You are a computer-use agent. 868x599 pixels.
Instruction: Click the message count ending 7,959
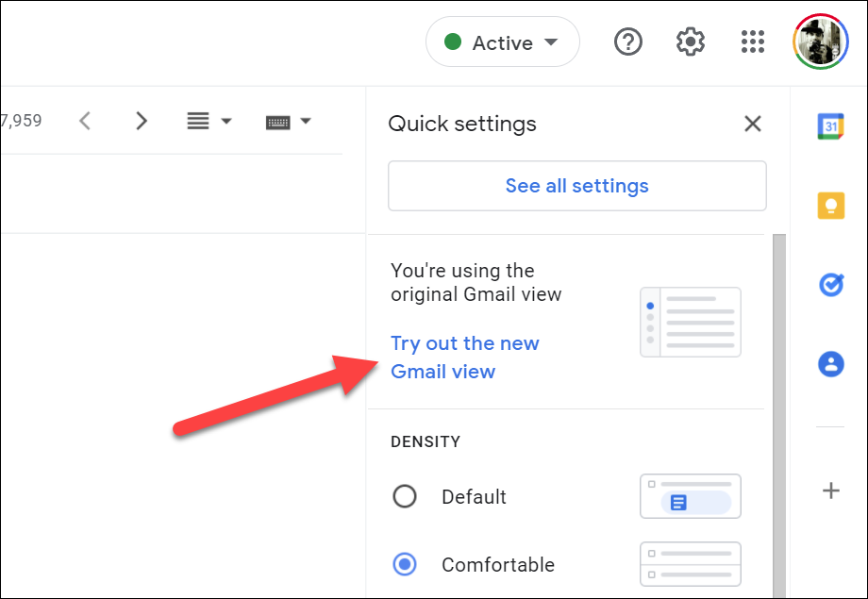point(21,121)
